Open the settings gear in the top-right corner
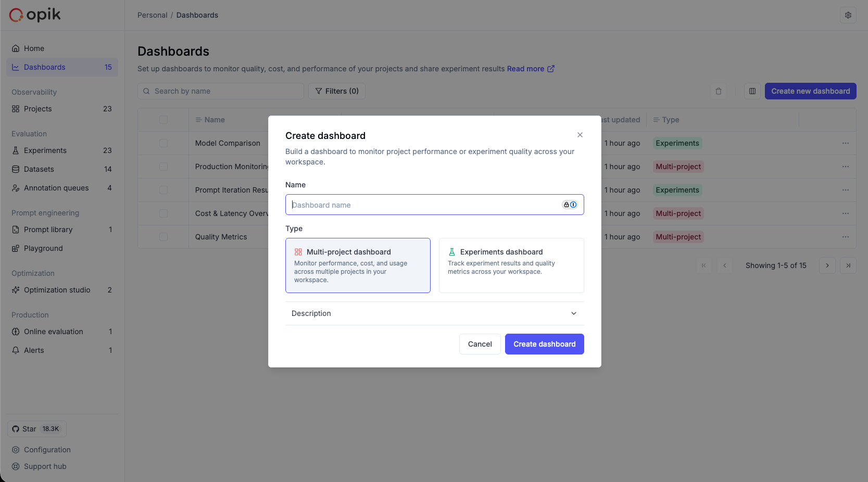This screenshot has width=868, height=482. click(848, 15)
